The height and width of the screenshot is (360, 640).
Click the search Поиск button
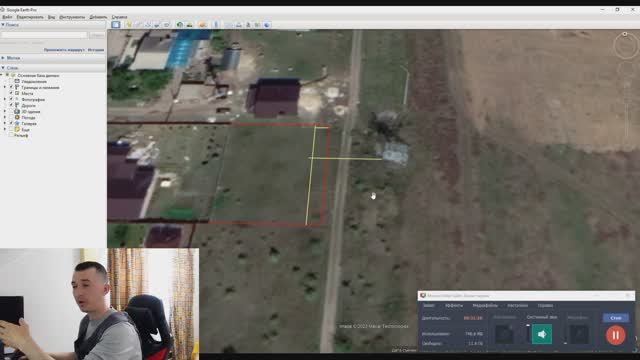tap(97, 36)
